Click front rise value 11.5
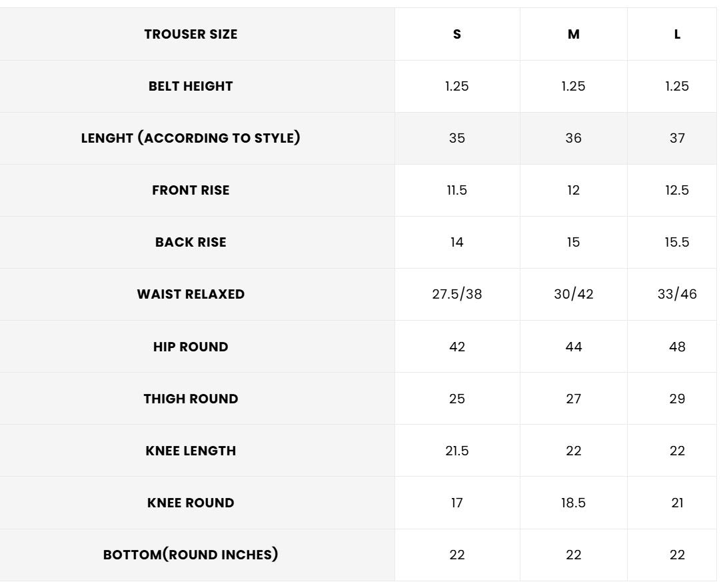Image resolution: width=727 pixels, height=588 pixels. 457,190
